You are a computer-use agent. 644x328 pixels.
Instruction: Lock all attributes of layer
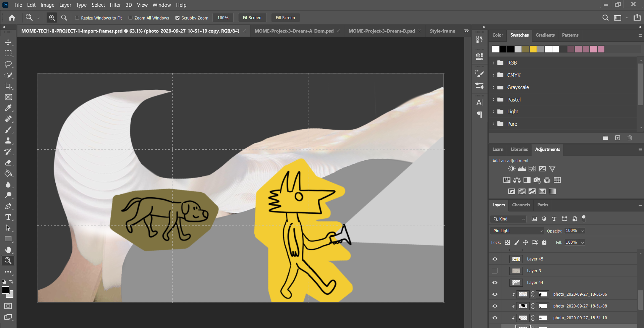544,242
